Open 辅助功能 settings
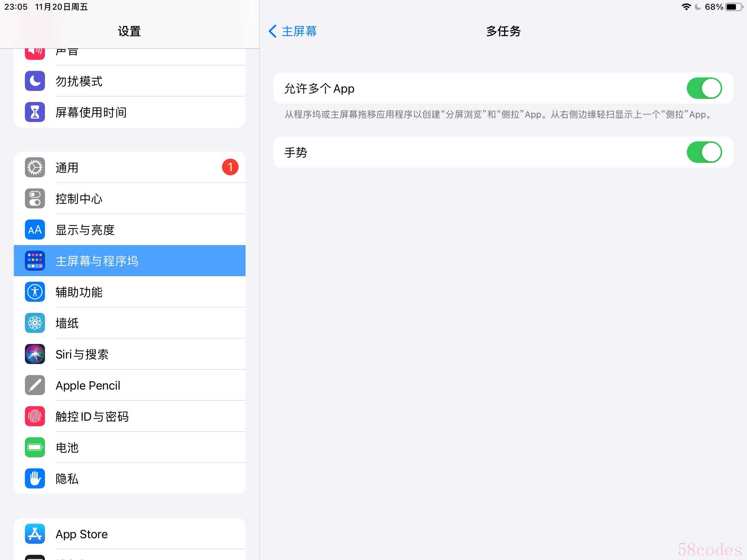Viewport: 747px width, 560px height. point(130,292)
